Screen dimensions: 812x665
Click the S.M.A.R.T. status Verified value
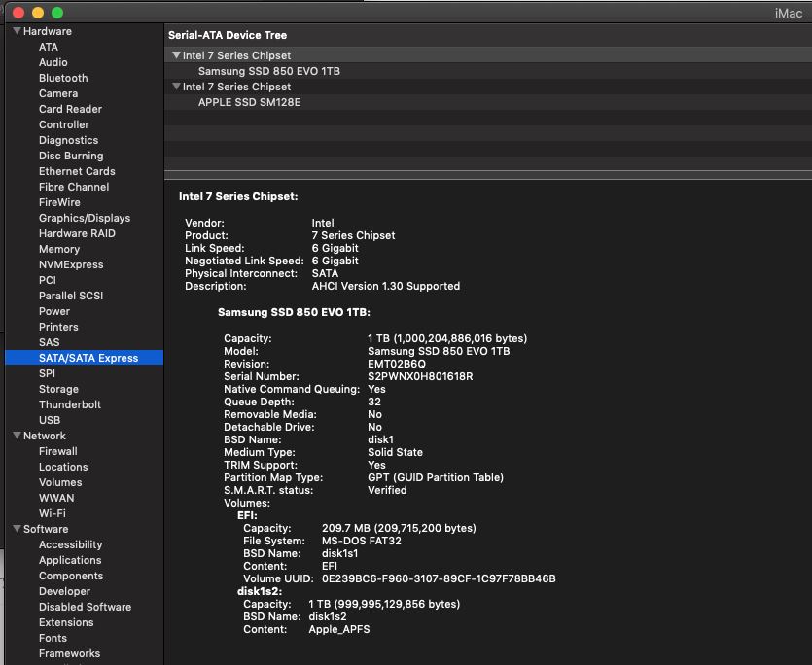tap(387, 490)
